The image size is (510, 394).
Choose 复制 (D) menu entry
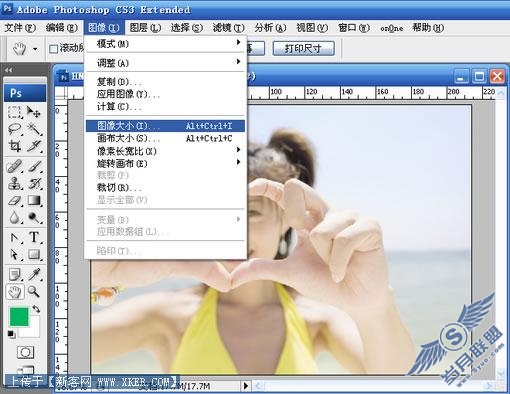(x=165, y=82)
